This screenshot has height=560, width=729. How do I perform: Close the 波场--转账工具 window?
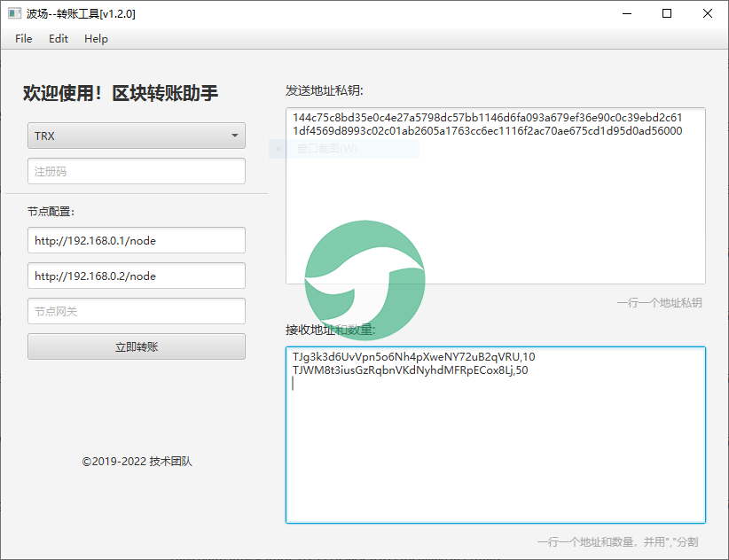point(707,13)
